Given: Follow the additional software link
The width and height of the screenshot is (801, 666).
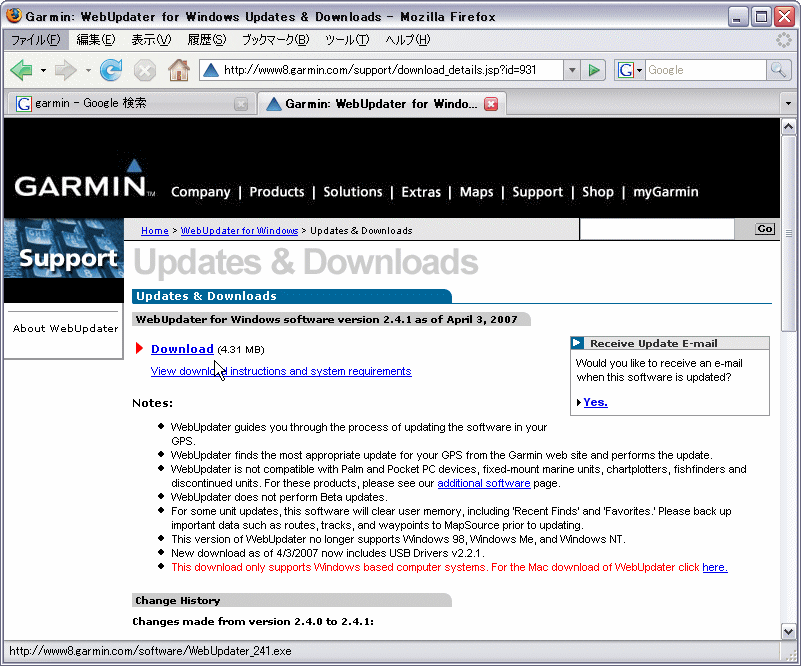Looking at the screenshot, I should (x=484, y=483).
